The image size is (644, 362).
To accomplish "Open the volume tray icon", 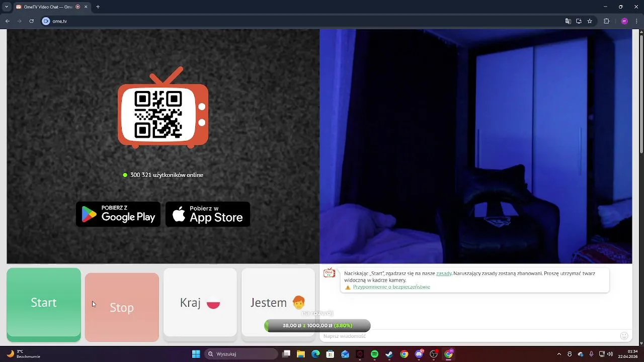I will tap(610, 354).
